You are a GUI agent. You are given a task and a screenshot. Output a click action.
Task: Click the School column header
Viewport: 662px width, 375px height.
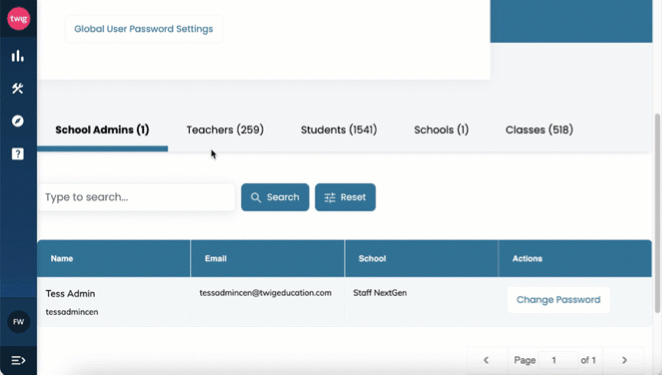421,258
